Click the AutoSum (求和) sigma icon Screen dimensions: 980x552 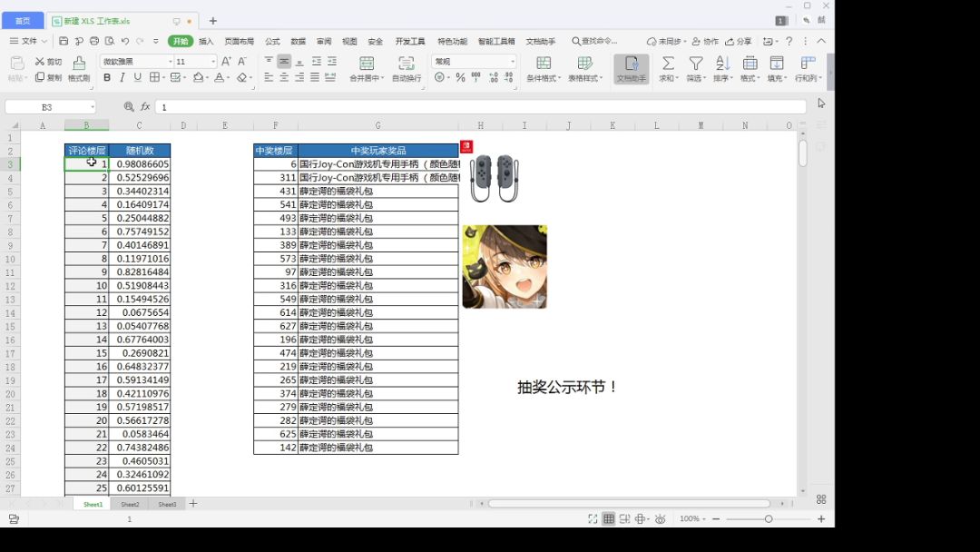[668, 63]
